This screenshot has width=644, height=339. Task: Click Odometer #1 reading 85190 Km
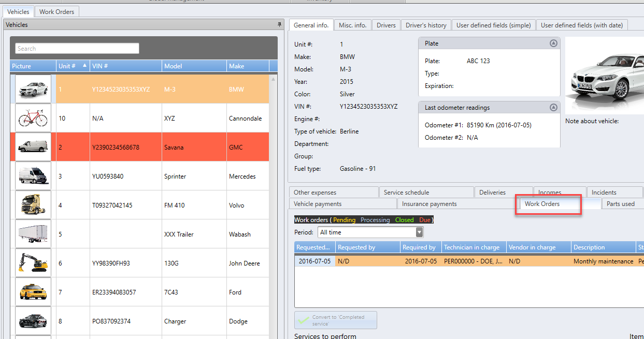(499, 125)
